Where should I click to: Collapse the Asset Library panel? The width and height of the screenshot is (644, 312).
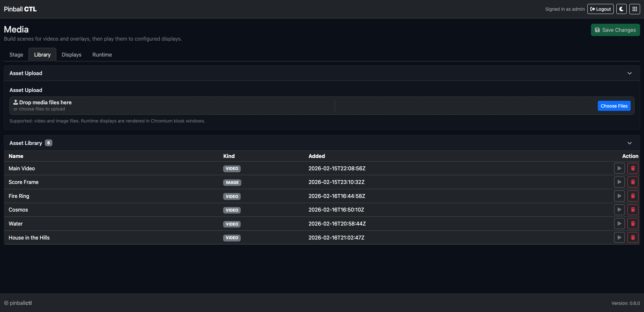pyautogui.click(x=629, y=143)
